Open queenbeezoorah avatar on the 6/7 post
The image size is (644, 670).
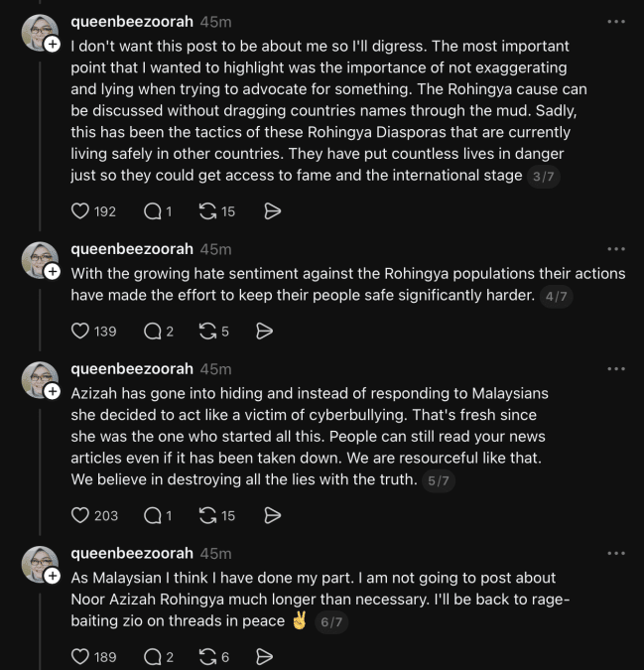(40, 564)
